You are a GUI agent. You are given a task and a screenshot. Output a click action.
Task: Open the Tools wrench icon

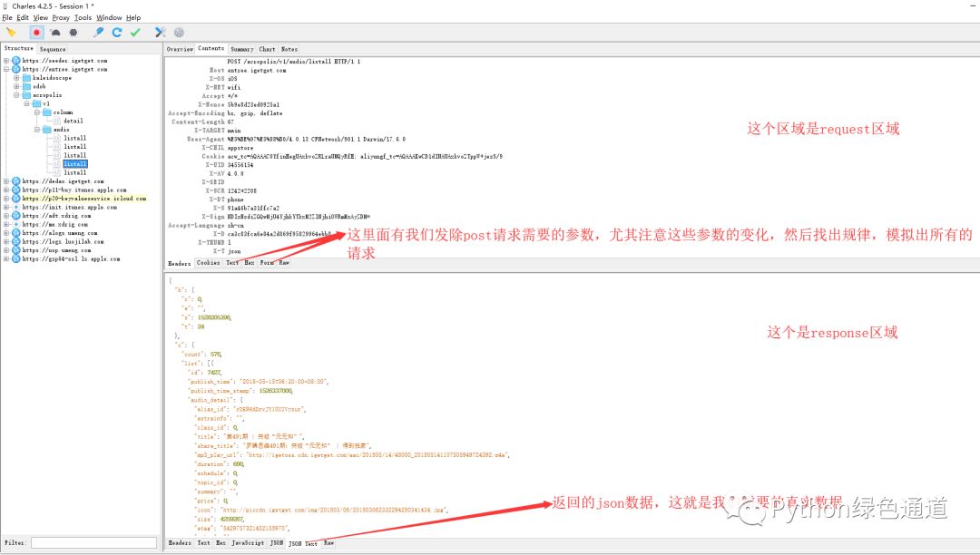[161, 33]
